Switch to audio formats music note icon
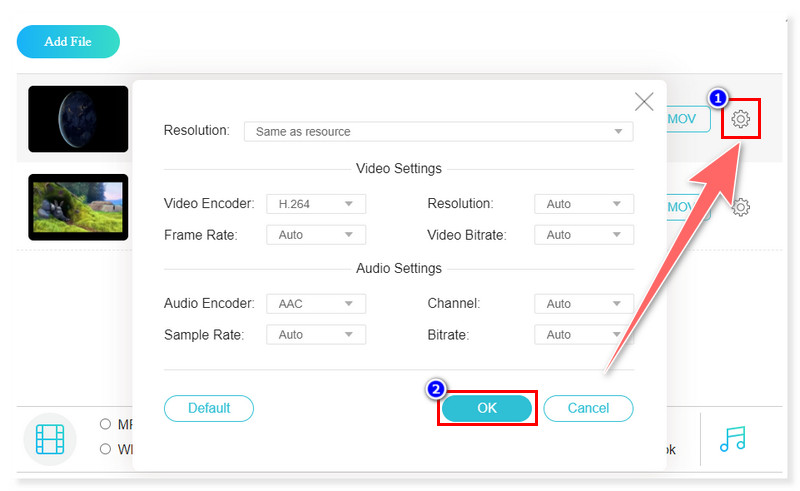This screenshot has width=800, height=491. click(733, 439)
